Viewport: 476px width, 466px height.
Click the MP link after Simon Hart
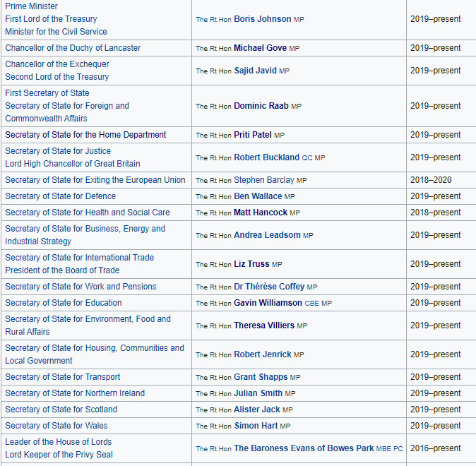click(x=285, y=426)
